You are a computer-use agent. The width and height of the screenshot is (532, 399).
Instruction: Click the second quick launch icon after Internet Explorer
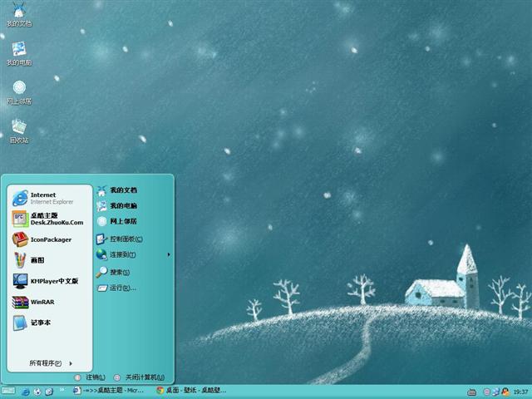37,392
